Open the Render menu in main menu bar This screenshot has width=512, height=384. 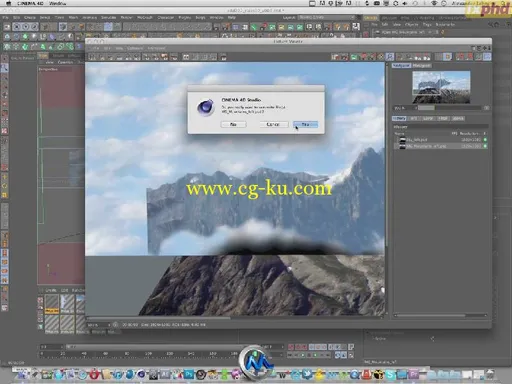tap(126, 17)
